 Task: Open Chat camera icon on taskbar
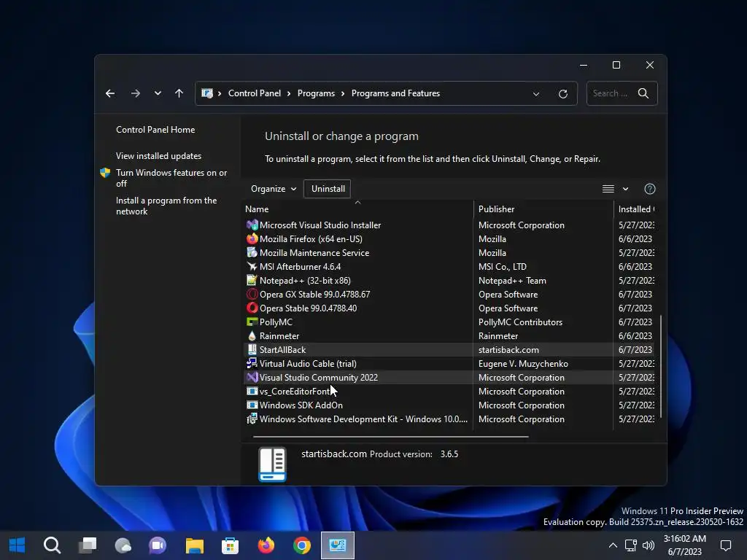point(158,545)
